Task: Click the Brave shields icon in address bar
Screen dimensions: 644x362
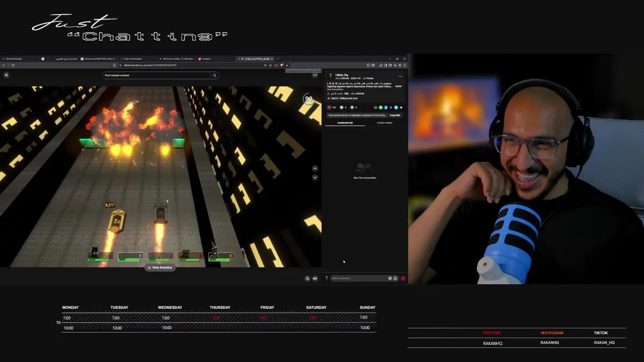Action: click(x=282, y=65)
